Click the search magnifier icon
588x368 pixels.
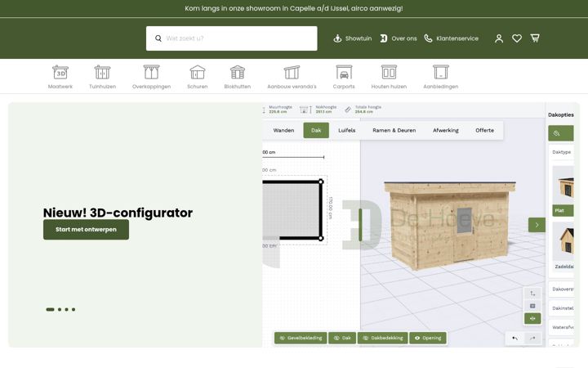[x=158, y=38]
